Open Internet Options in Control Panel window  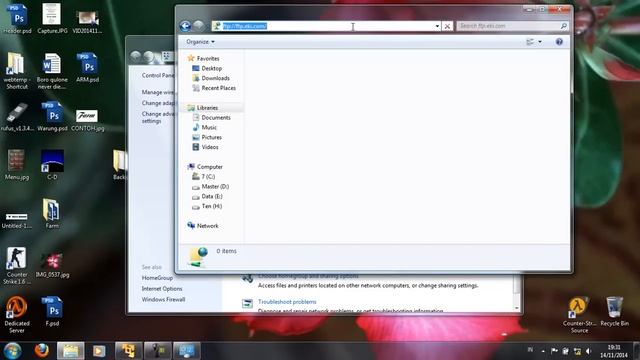[x=162, y=289]
